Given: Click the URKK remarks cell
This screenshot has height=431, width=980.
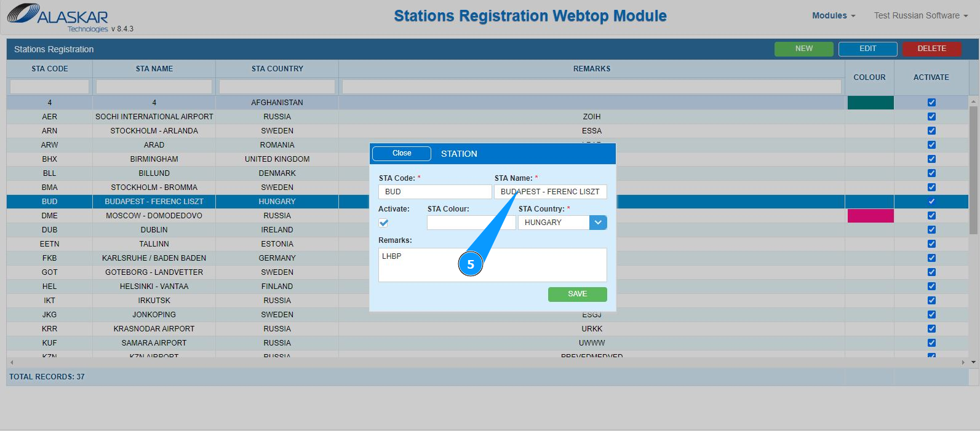Looking at the screenshot, I should pos(592,329).
